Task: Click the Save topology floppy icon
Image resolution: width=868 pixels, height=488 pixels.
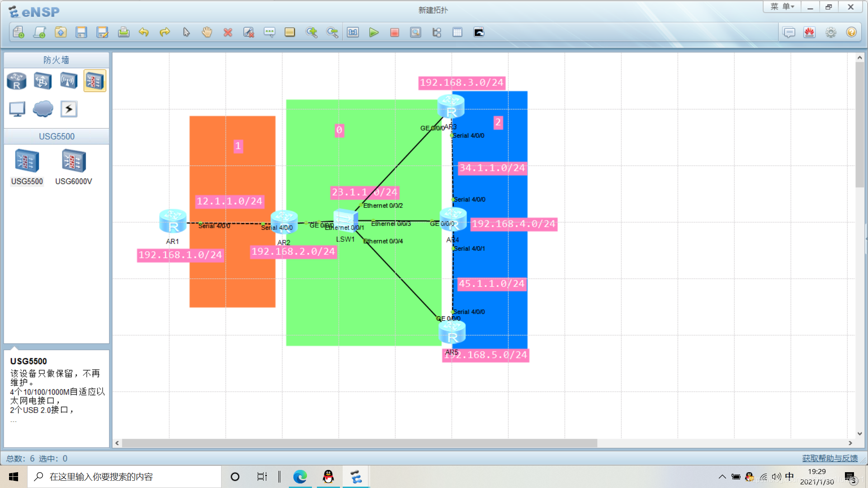Action: tap(81, 33)
